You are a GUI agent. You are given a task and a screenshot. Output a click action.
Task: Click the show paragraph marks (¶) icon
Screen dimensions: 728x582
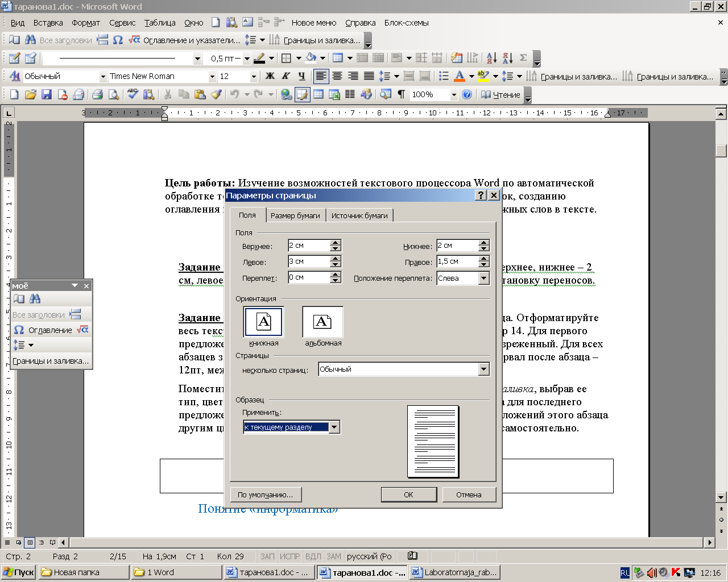(402, 94)
